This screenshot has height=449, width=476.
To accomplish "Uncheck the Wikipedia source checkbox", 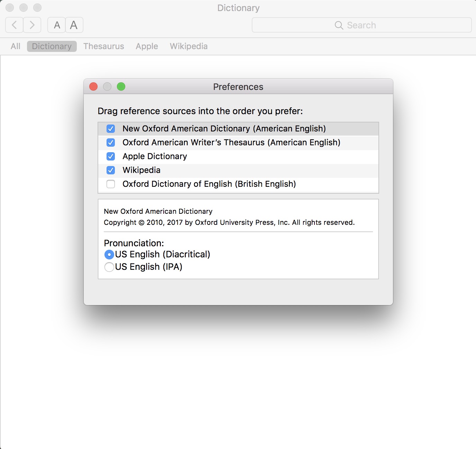I will click(x=111, y=170).
